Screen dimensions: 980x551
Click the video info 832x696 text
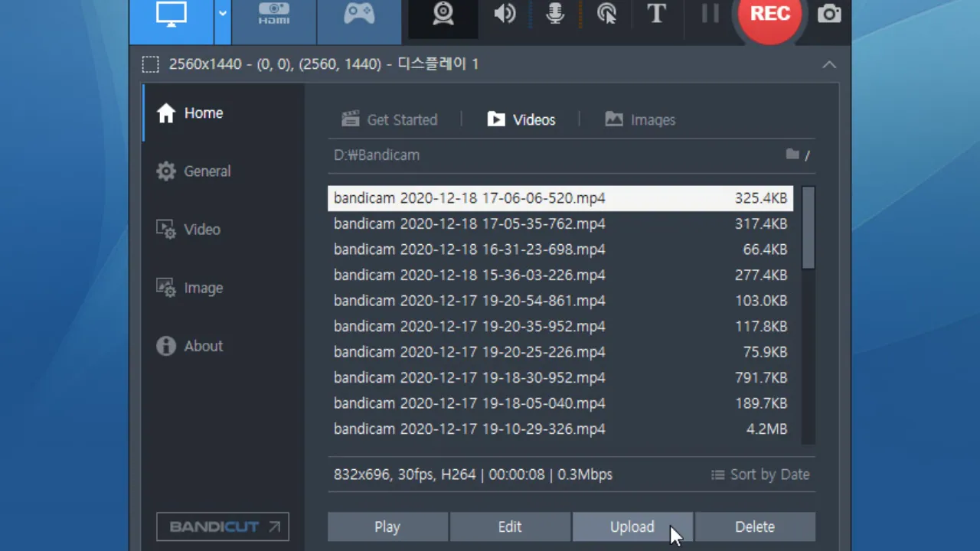pos(473,474)
